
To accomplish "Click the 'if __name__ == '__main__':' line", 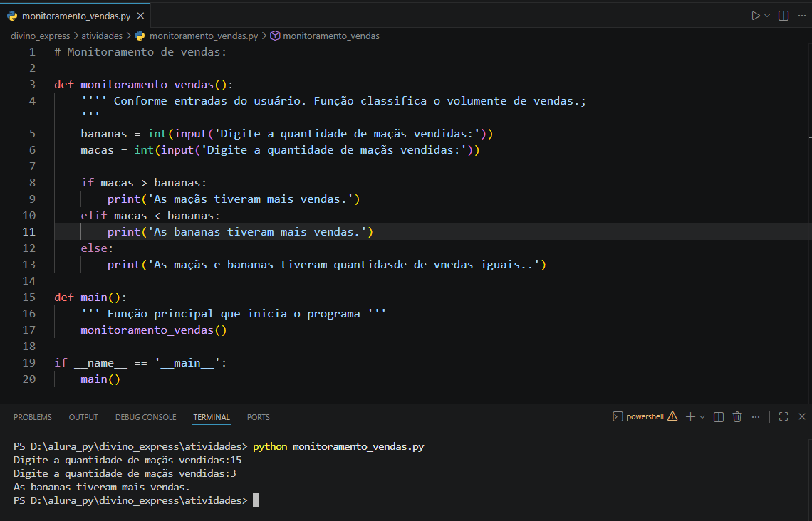I will pos(140,363).
